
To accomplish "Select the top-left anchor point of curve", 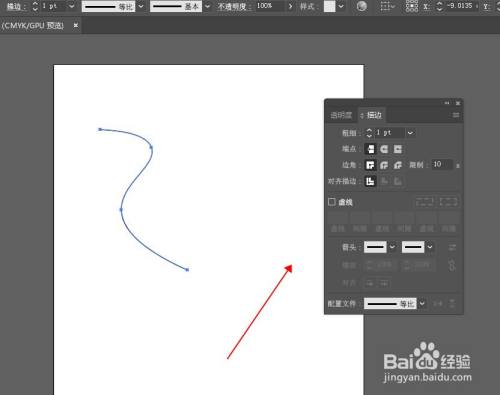I will pos(100,129).
